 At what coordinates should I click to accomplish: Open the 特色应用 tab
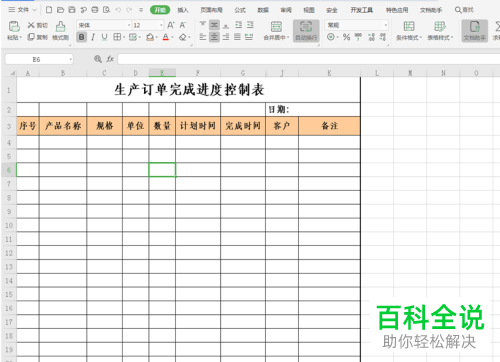pyautogui.click(x=397, y=10)
